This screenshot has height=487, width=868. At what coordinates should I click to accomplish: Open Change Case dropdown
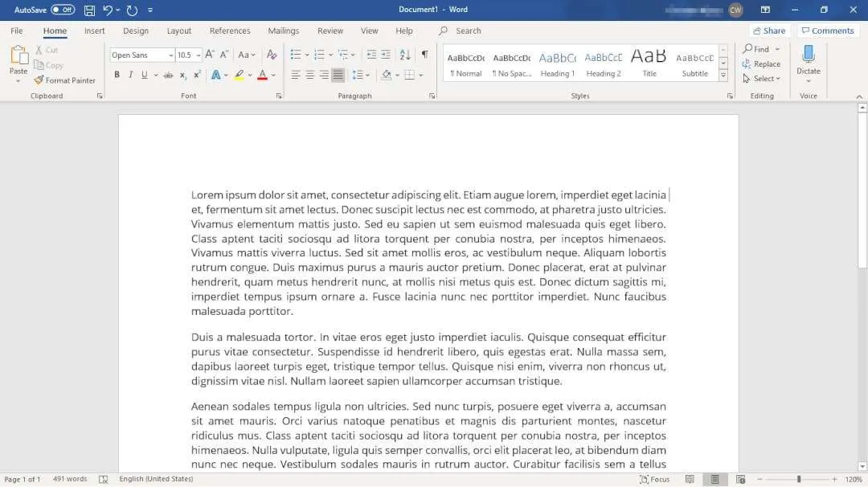pyautogui.click(x=247, y=54)
